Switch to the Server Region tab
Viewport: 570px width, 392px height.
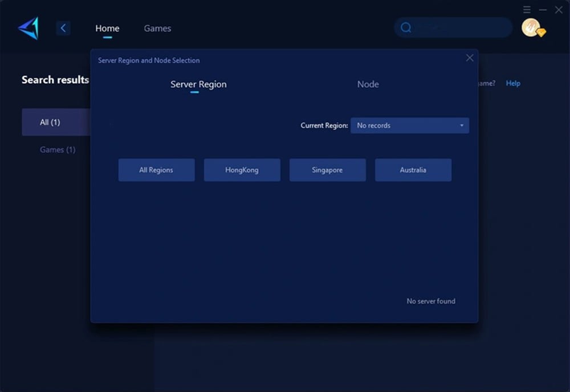pyautogui.click(x=198, y=84)
